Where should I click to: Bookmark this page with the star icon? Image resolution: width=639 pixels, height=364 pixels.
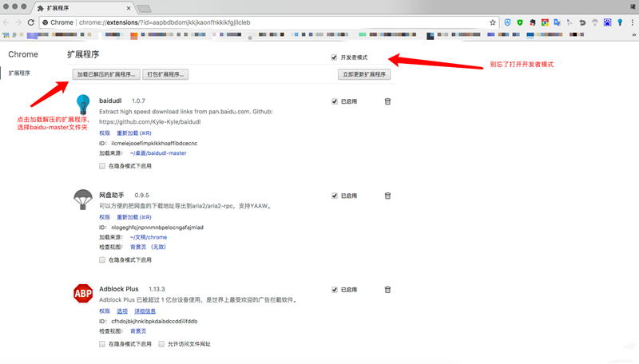[493, 22]
